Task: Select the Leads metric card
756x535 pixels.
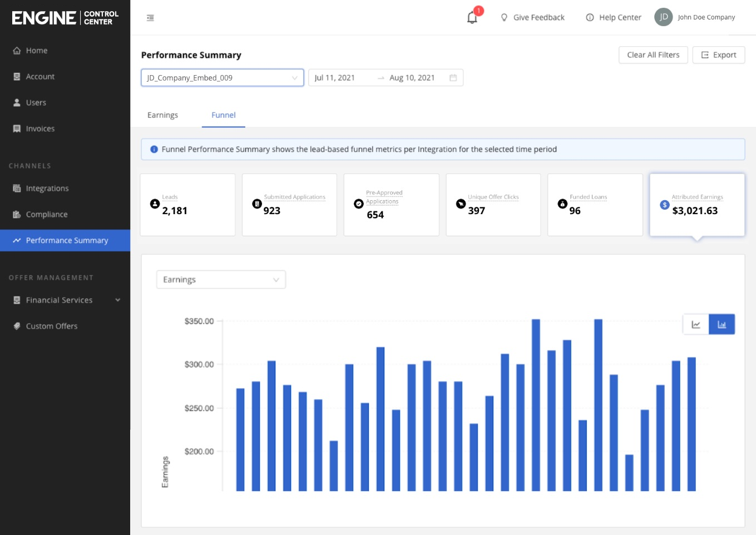Action: (x=187, y=205)
